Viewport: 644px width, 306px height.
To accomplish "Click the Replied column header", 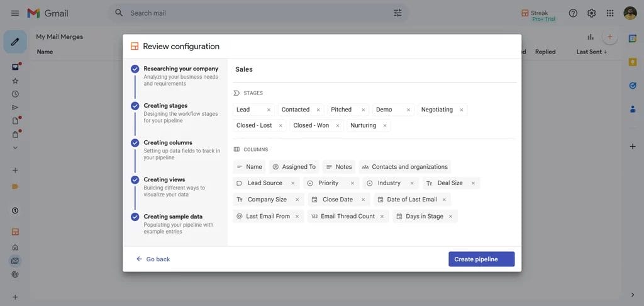I will (545, 52).
